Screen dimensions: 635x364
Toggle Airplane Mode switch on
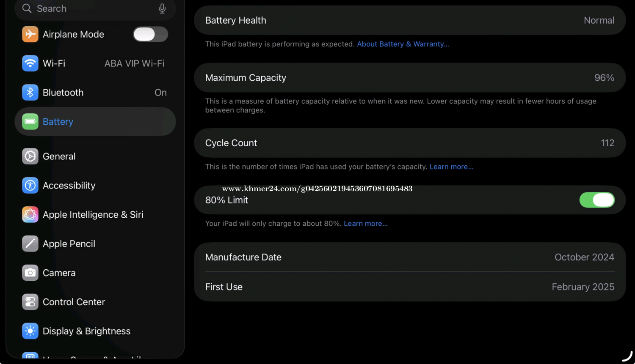pos(150,34)
